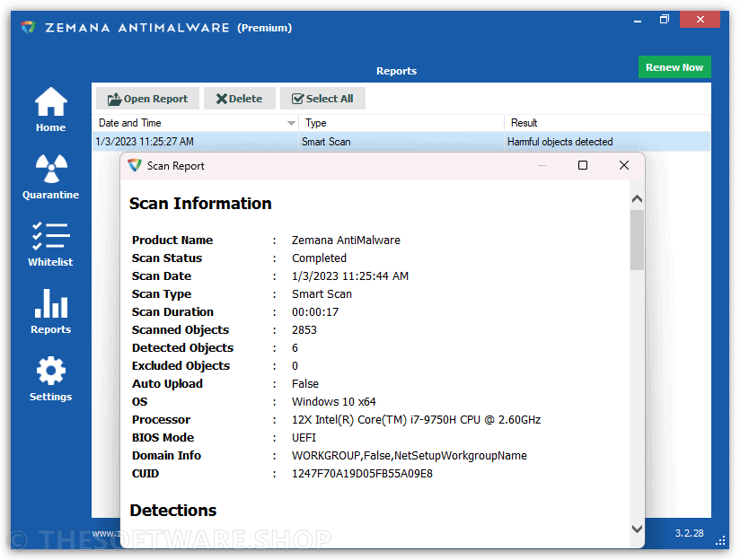Click the scan duration value 00:00:17

tap(315, 311)
